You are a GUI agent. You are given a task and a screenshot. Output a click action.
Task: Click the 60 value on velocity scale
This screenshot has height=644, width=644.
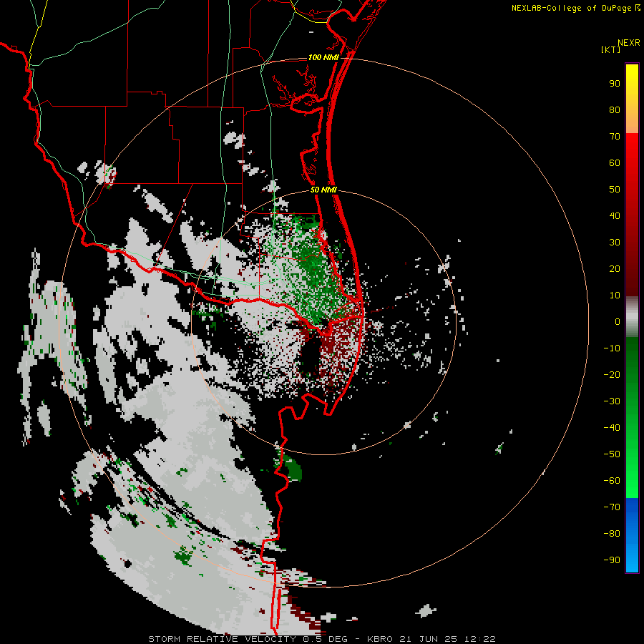point(615,163)
